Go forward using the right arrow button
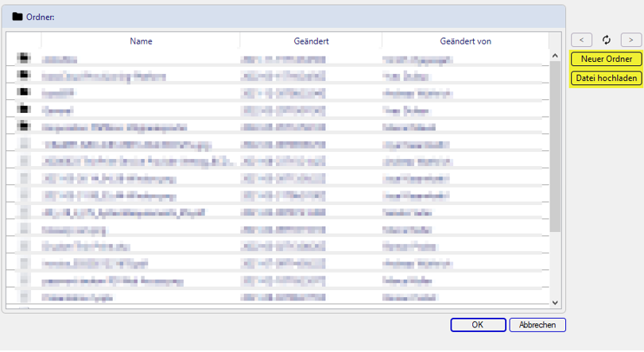Viewport: 644px width, 352px height. [631, 40]
